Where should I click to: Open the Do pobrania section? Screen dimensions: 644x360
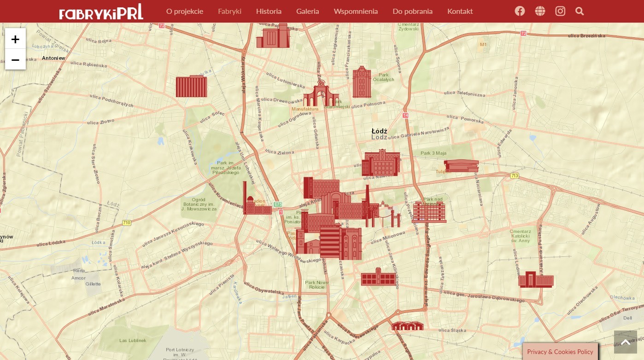point(413,12)
